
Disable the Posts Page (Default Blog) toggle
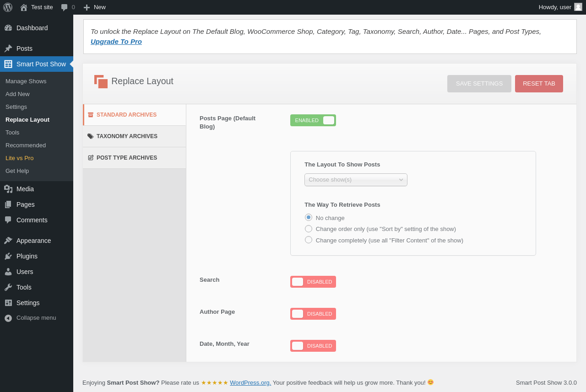[x=313, y=120]
